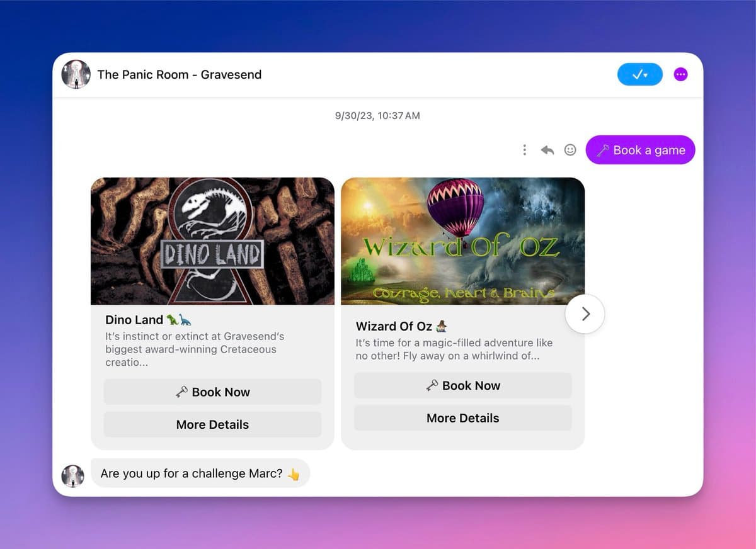756x549 pixels.
Task: Select the Wizard Of Oz card title
Action: pos(401,326)
